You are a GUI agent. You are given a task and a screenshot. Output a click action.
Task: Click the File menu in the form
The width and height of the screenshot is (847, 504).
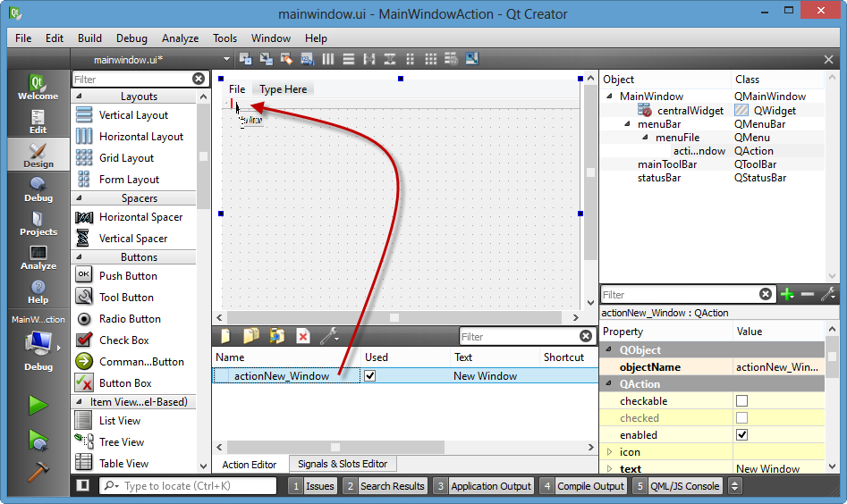(237, 89)
